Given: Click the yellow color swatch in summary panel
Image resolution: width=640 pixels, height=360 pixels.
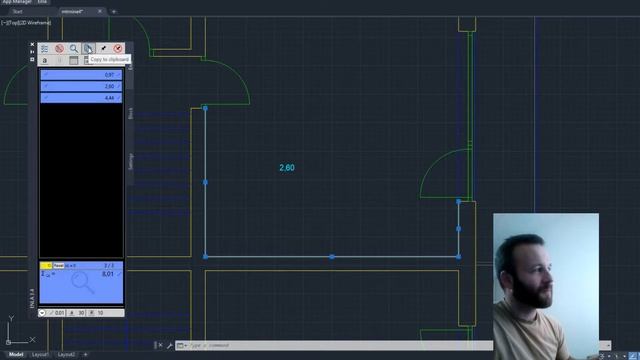Looking at the screenshot, I should [x=46, y=266].
